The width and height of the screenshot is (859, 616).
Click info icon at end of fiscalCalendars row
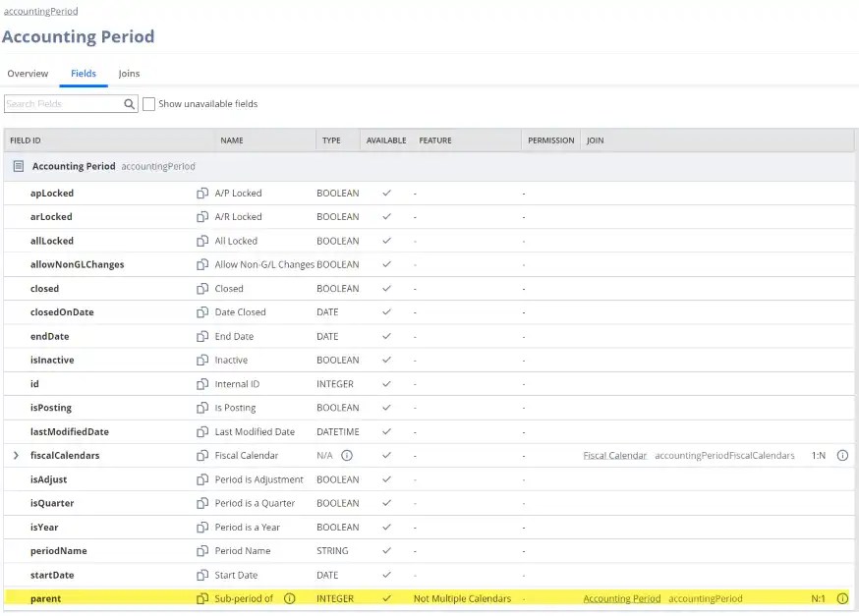coord(842,456)
